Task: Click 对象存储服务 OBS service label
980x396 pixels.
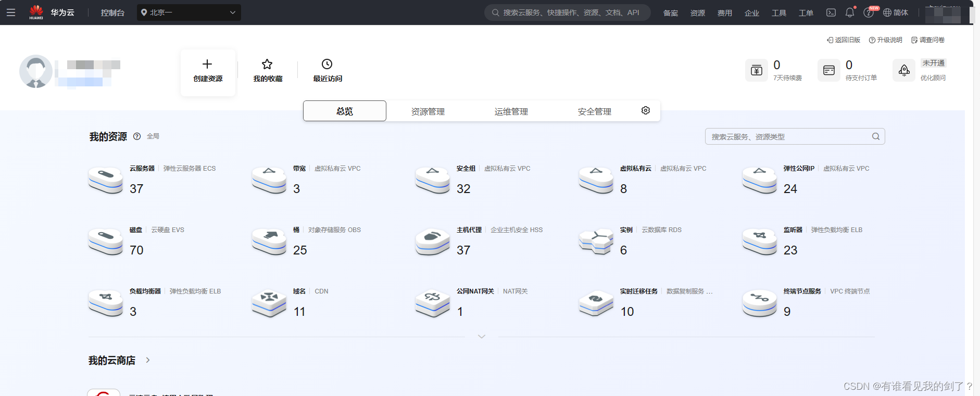Action: [x=334, y=230]
